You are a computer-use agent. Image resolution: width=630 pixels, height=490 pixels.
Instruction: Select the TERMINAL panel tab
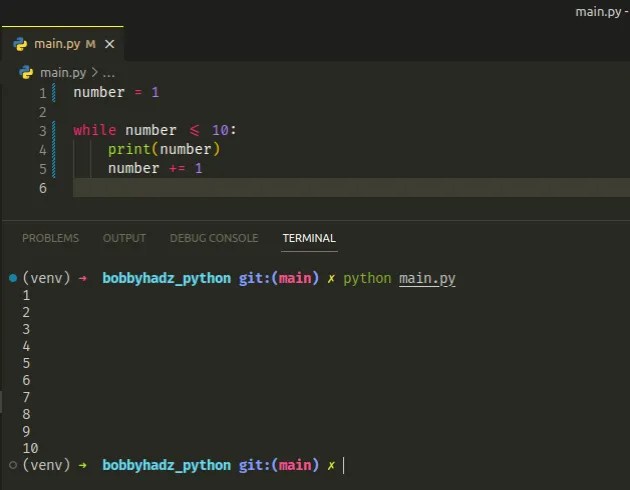pyautogui.click(x=309, y=238)
